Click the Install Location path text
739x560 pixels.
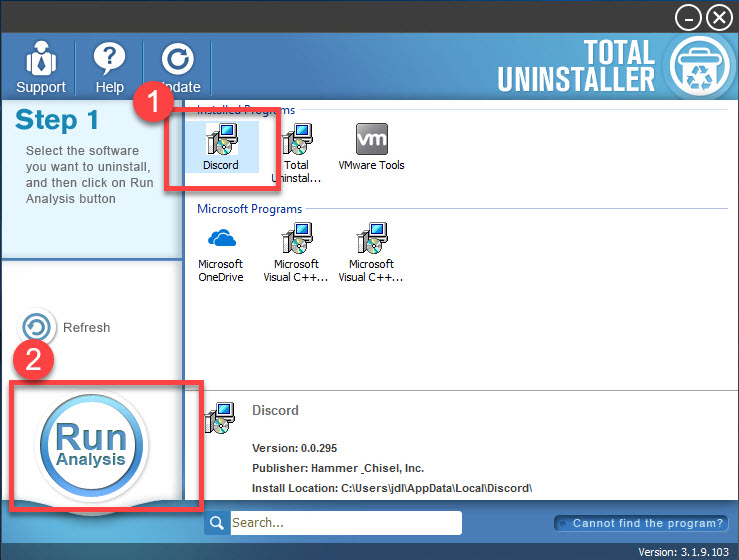(392, 488)
